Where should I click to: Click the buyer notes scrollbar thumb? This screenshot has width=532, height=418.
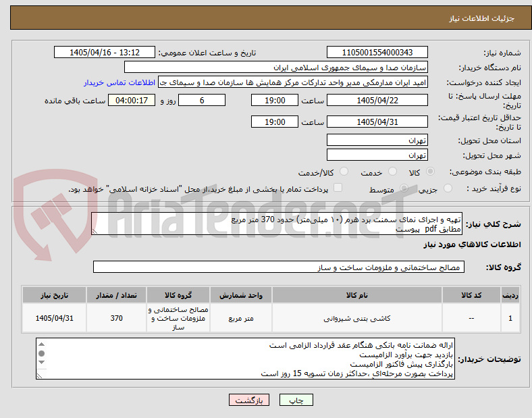click(42, 353)
